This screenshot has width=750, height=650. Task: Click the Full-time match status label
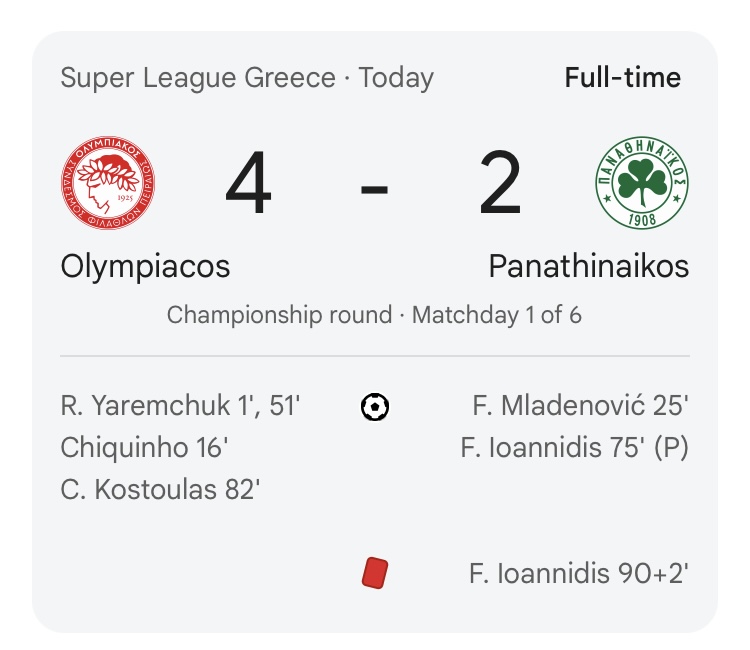[623, 77]
